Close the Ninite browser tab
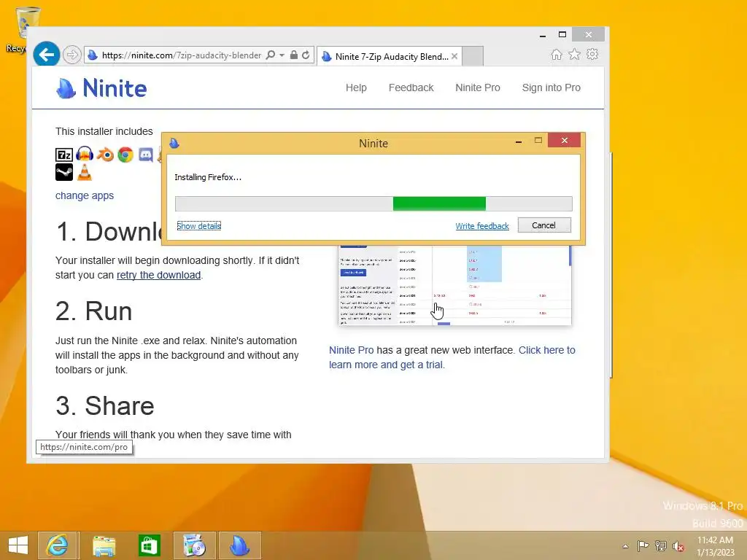This screenshot has width=747, height=560. click(454, 56)
